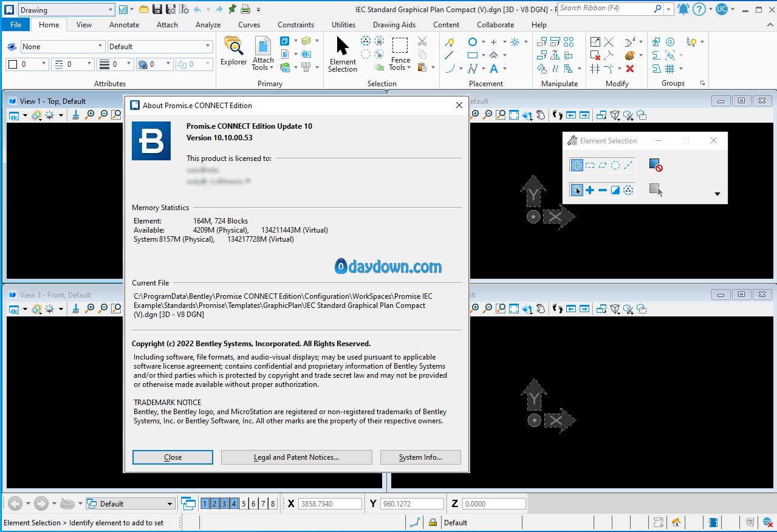Click the Collaborate ribbon tab

(x=496, y=25)
